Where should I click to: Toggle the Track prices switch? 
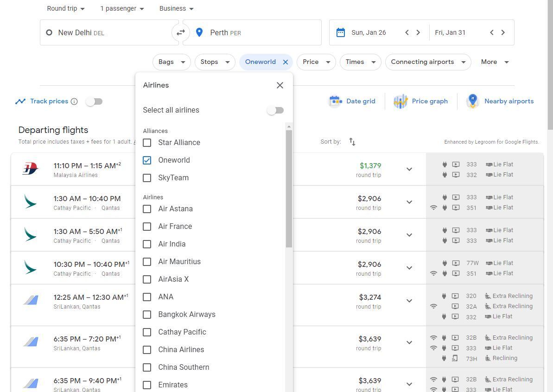(94, 101)
